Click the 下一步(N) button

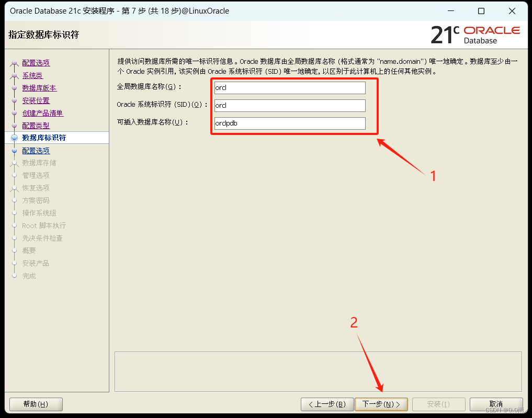coord(381,404)
